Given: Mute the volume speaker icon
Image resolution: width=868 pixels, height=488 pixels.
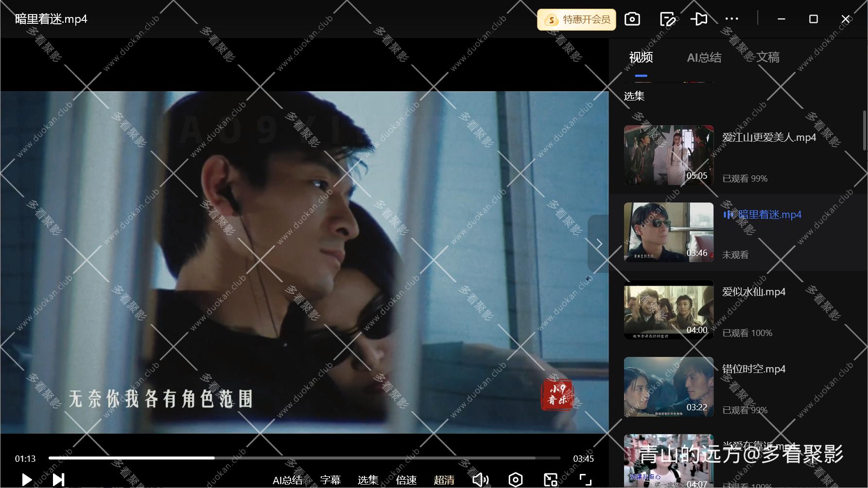Looking at the screenshot, I should [480, 480].
